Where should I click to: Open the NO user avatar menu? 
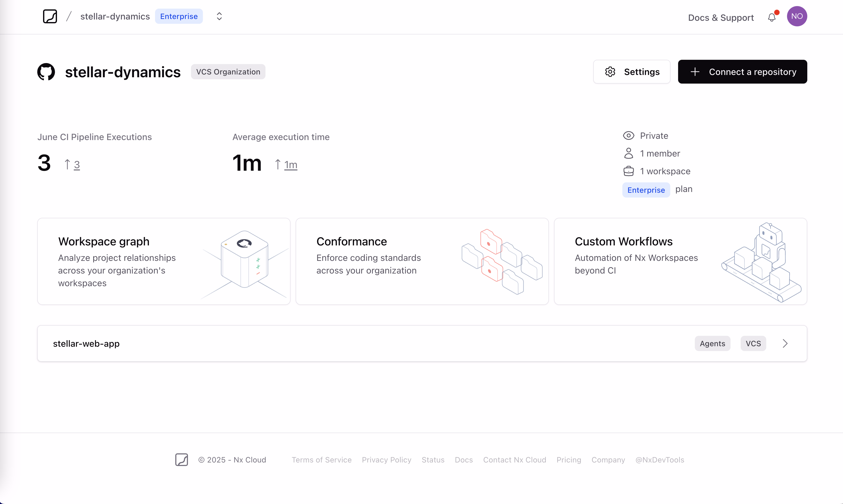[x=797, y=16]
